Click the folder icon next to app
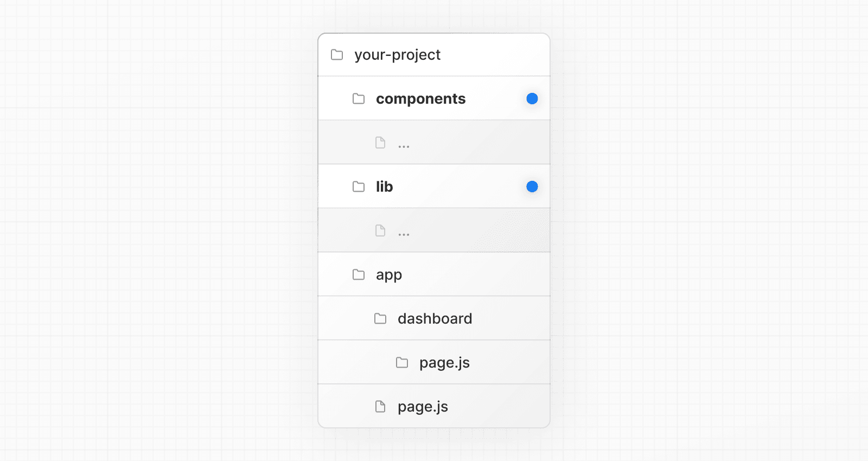This screenshot has width=868, height=461. tap(359, 275)
